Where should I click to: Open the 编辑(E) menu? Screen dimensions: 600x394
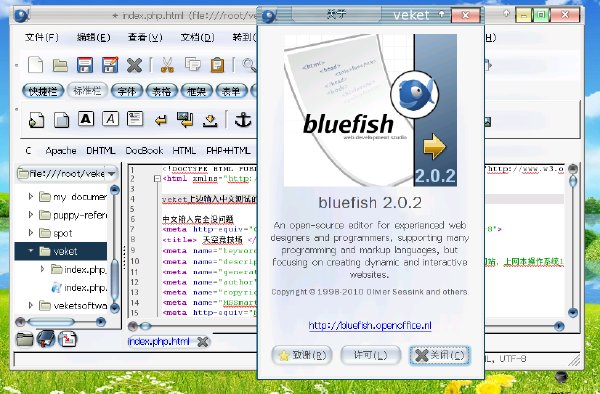coord(93,37)
